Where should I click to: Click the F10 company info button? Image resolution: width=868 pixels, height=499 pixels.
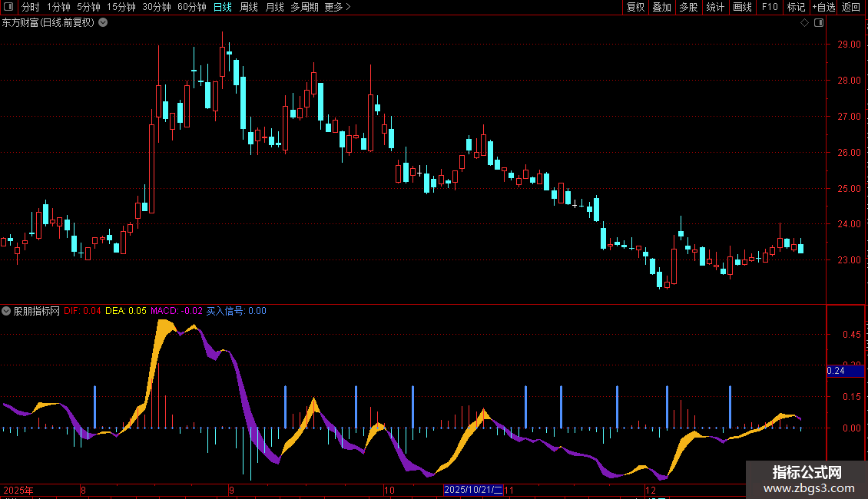tap(770, 7)
